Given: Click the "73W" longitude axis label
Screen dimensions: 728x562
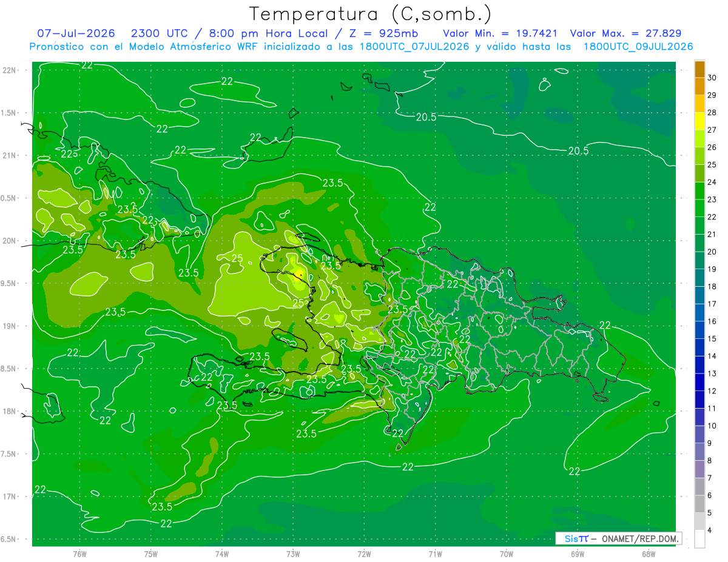Looking at the screenshot, I should tap(293, 554).
